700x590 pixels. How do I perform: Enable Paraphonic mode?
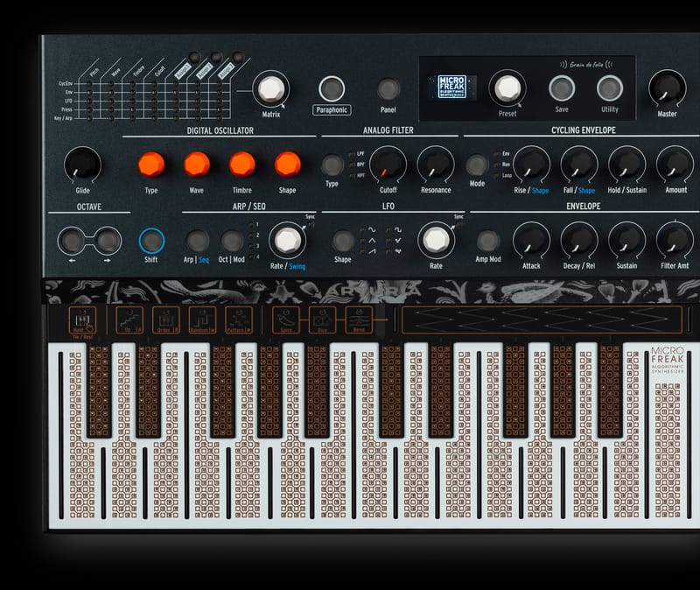[x=331, y=88]
